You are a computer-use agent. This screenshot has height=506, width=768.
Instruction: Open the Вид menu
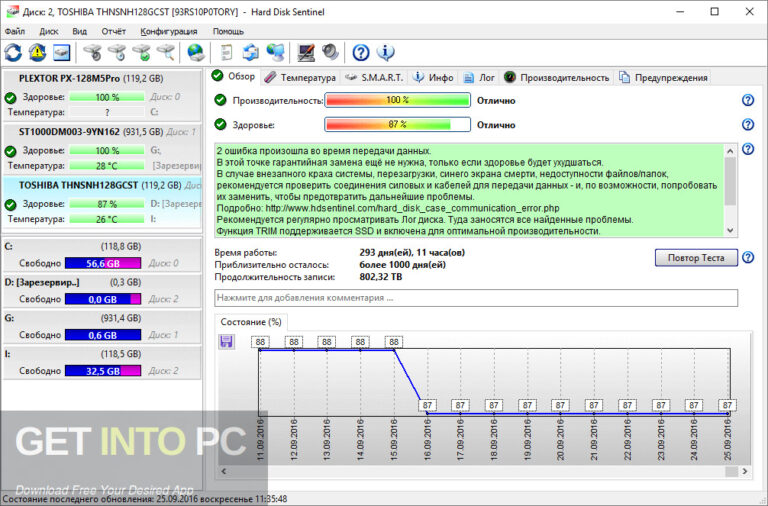point(80,31)
